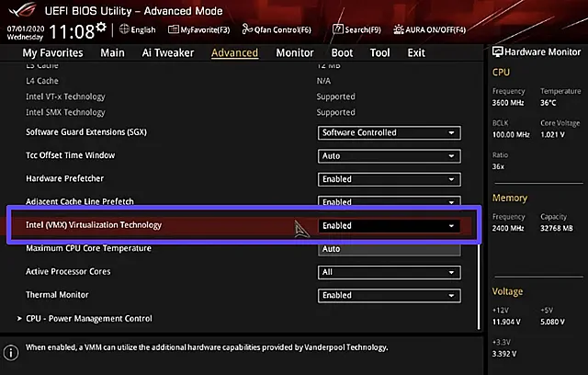Click BCLK value 100.00 MHz
This screenshot has height=375, width=588.
[x=511, y=134]
